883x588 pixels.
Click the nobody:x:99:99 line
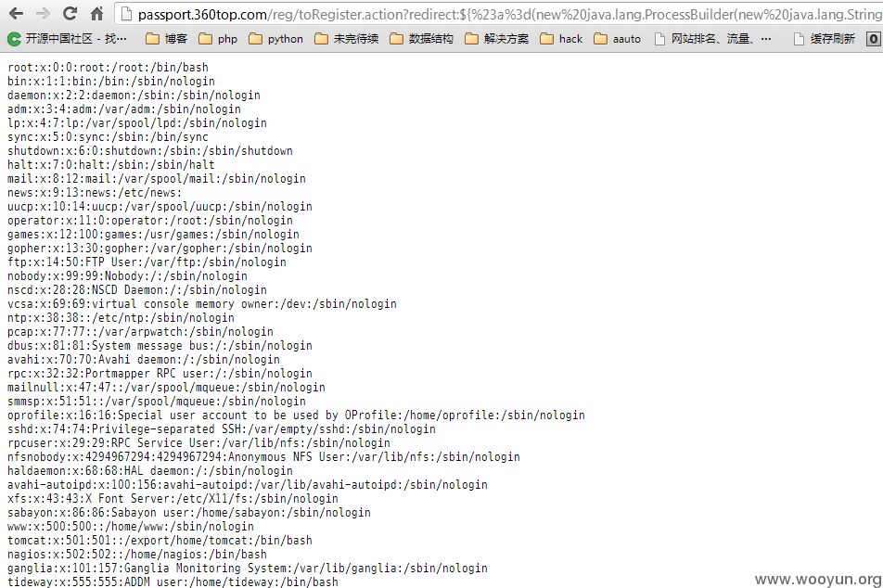127,276
